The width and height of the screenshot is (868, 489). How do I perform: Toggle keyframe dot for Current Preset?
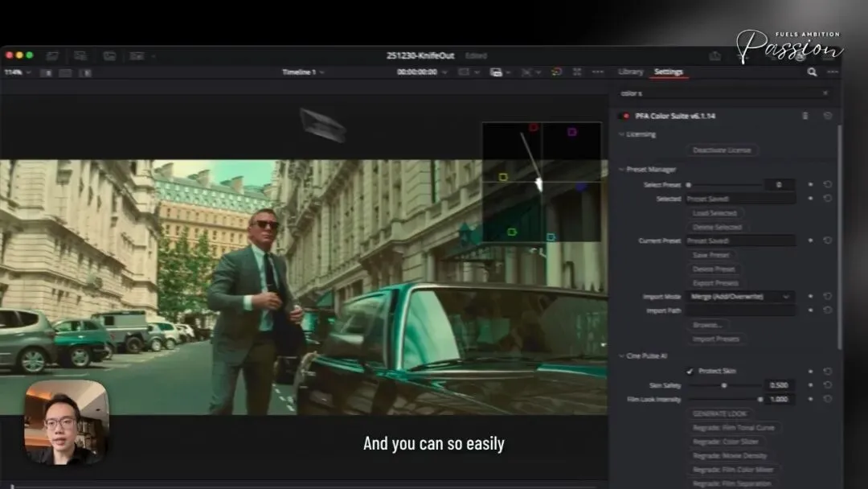tap(810, 240)
